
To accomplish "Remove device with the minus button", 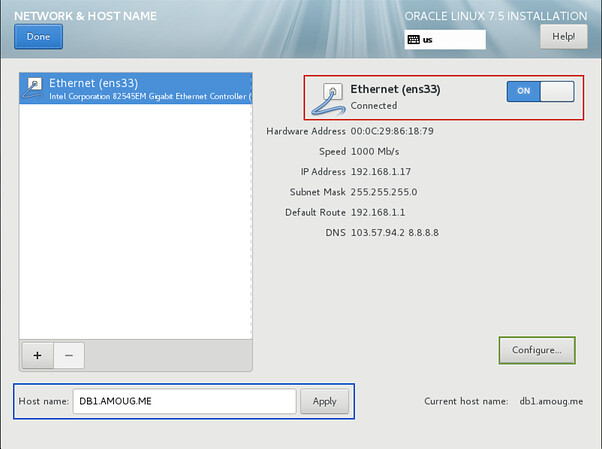I will pyautogui.click(x=69, y=355).
